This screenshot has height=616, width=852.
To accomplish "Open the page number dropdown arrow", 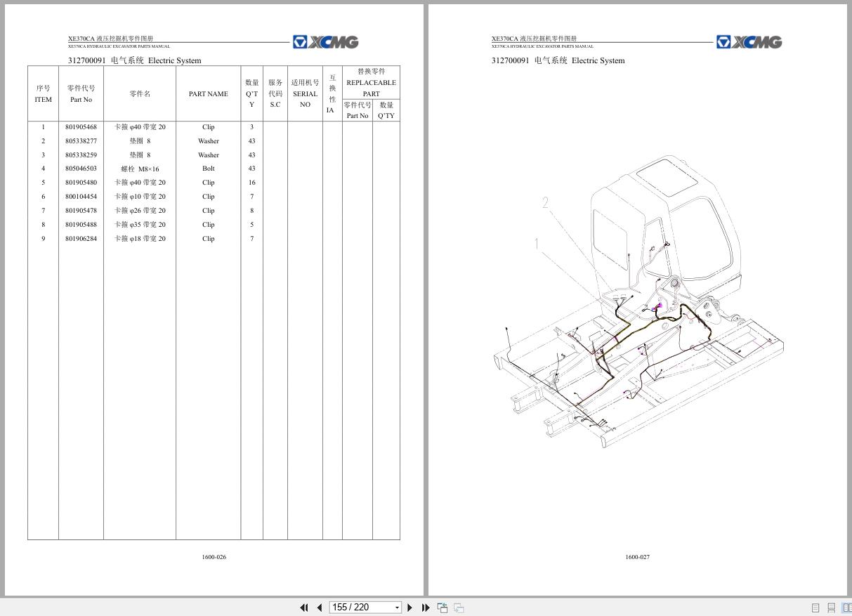I will (x=397, y=608).
